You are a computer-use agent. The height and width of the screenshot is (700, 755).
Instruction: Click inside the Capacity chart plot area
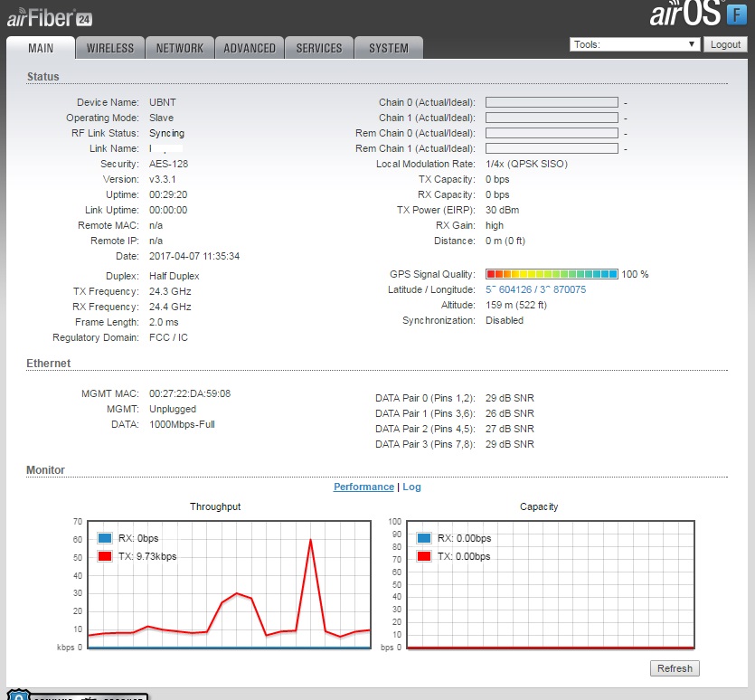click(551, 584)
